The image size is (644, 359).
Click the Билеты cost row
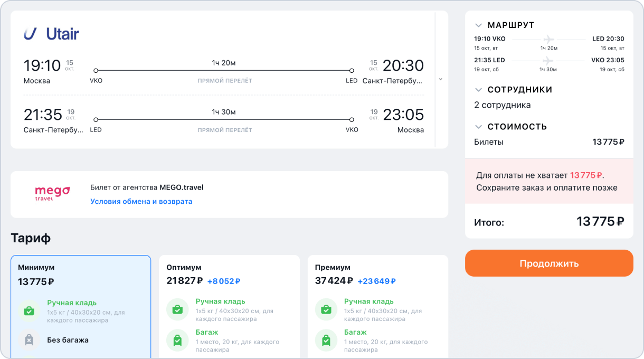point(549,141)
